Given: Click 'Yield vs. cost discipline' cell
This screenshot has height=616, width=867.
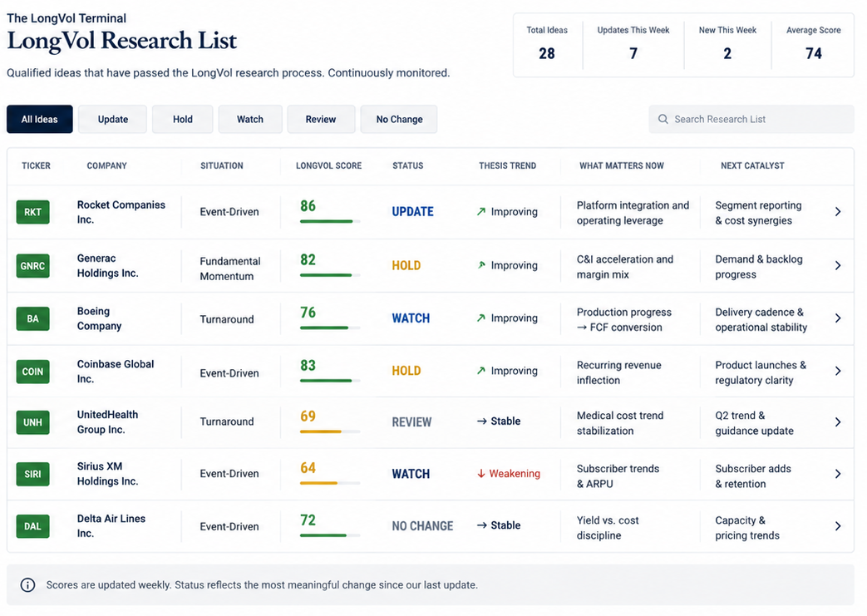Looking at the screenshot, I should (608, 528).
